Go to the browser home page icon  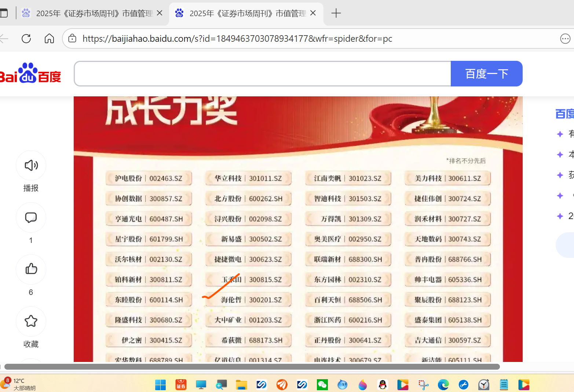(49, 38)
